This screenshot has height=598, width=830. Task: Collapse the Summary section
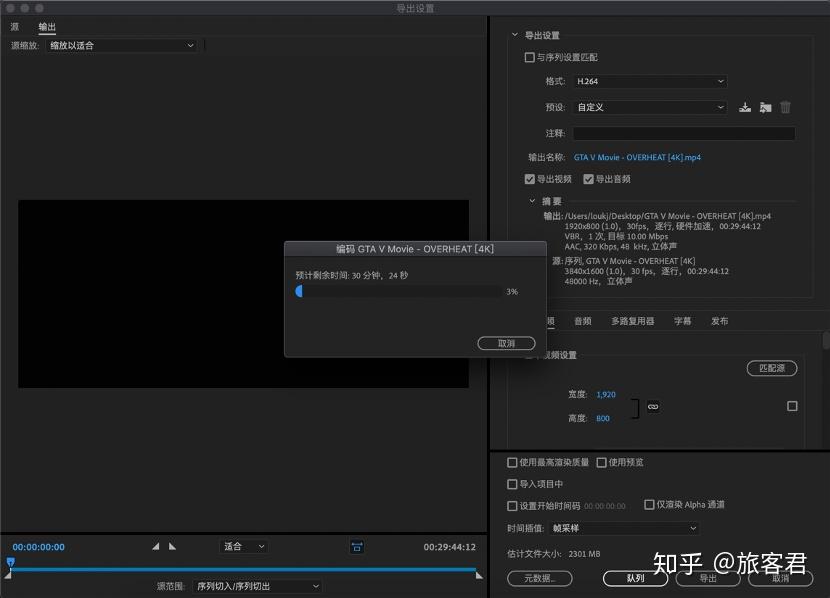(532, 201)
